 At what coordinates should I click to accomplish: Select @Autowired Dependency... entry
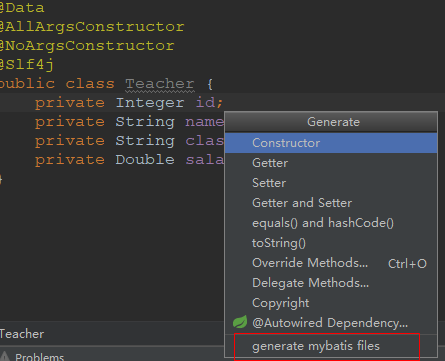click(x=331, y=323)
